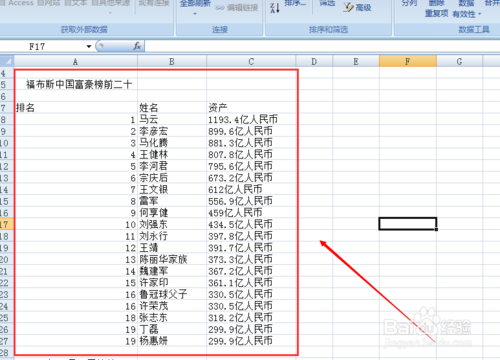Click the cell with 318.2亿人民币
This screenshot has height=360, width=500.
(251, 318)
